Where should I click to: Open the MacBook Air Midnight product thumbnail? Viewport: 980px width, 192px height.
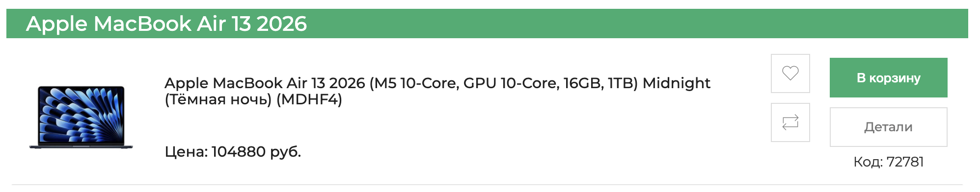(x=81, y=118)
